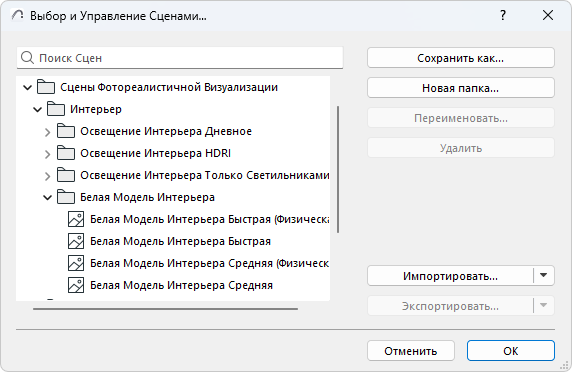Select Освещение Интерьера HDRI label
This screenshot has width=572, height=372.
pyautogui.click(x=155, y=153)
